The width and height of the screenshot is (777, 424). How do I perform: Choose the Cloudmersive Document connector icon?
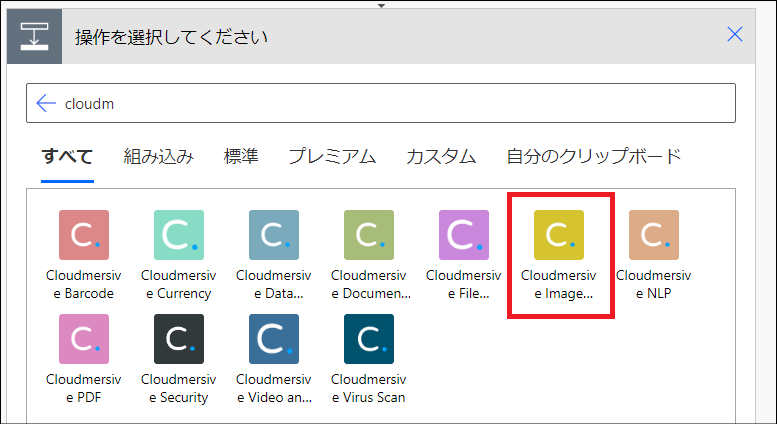369,235
